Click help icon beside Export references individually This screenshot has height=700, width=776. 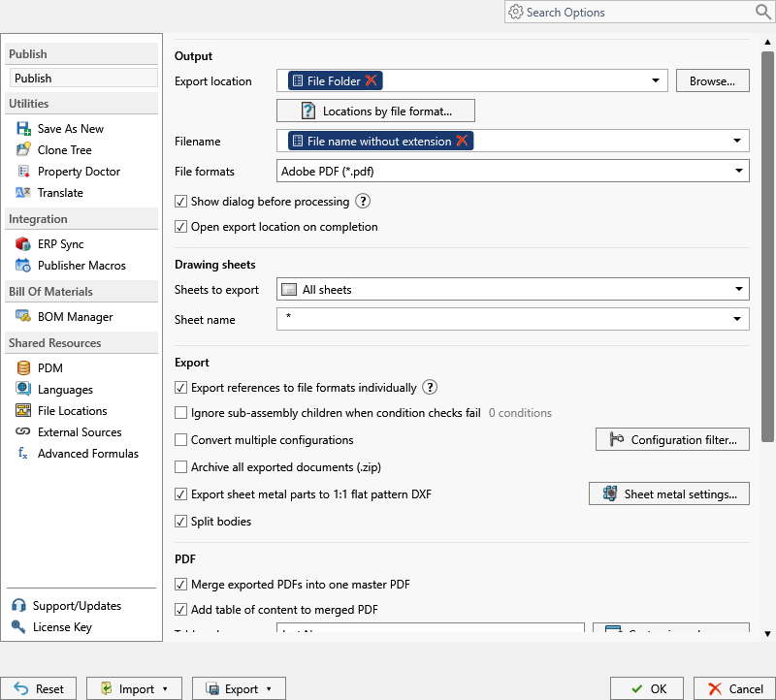coord(430,388)
